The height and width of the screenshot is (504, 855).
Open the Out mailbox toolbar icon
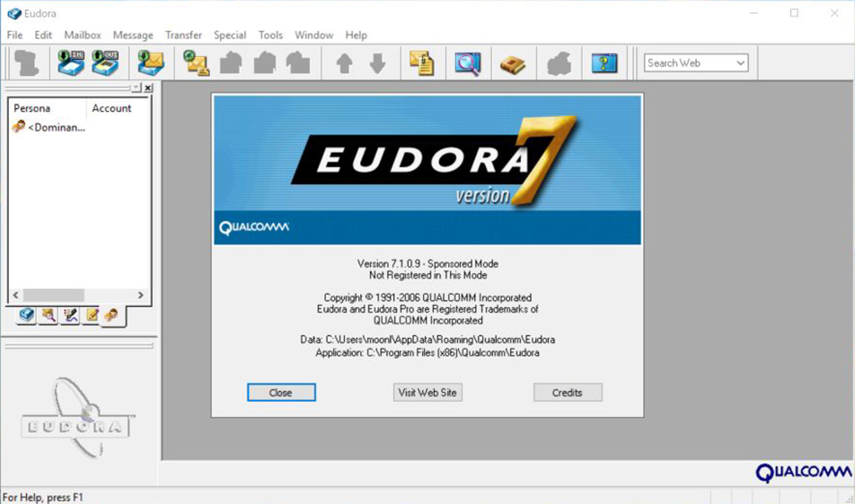(105, 63)
